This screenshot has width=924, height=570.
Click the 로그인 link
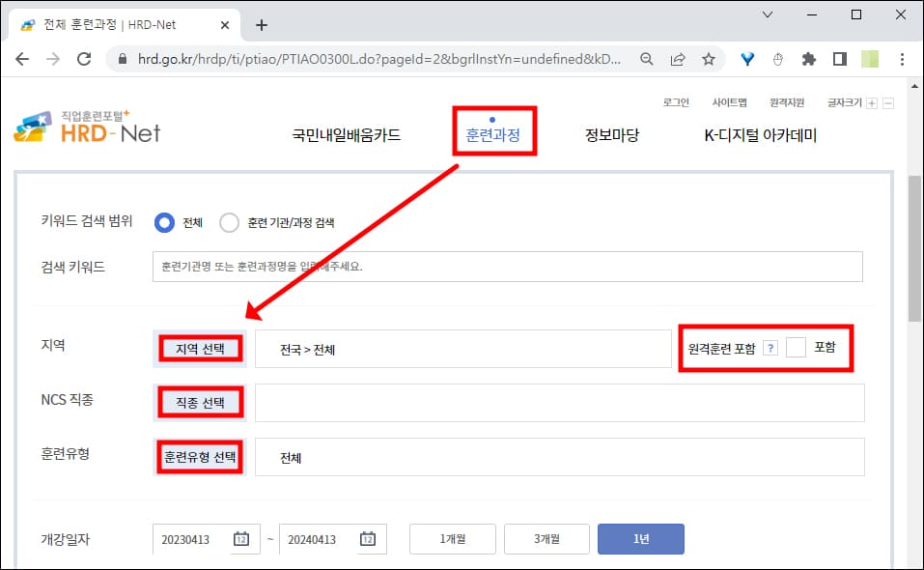pyautogui.click(x=676, y=101)
